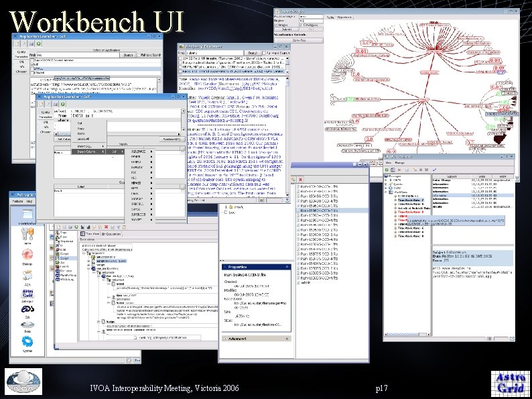532x399 pixels.
Task: Open the AstroGrid logo icon in sidebar
Action: coord(27,294)
